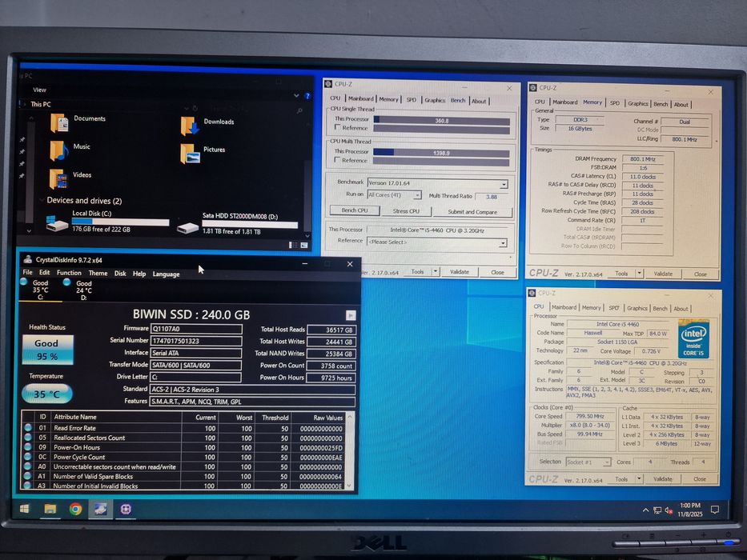Screen dimensions: 747x560
Task: Switch File Explorer to details view icon
Action: (x=293, y=245)
